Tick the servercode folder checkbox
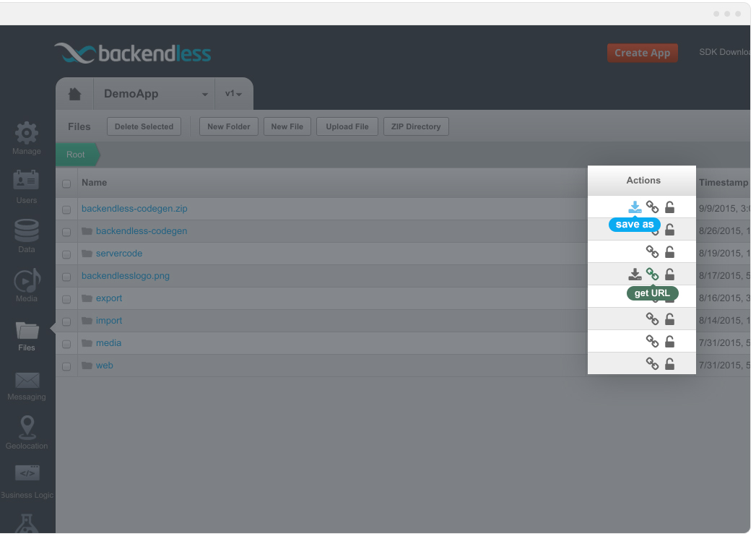The width and height of the screenshot is (756, 536). click(66, 254)
